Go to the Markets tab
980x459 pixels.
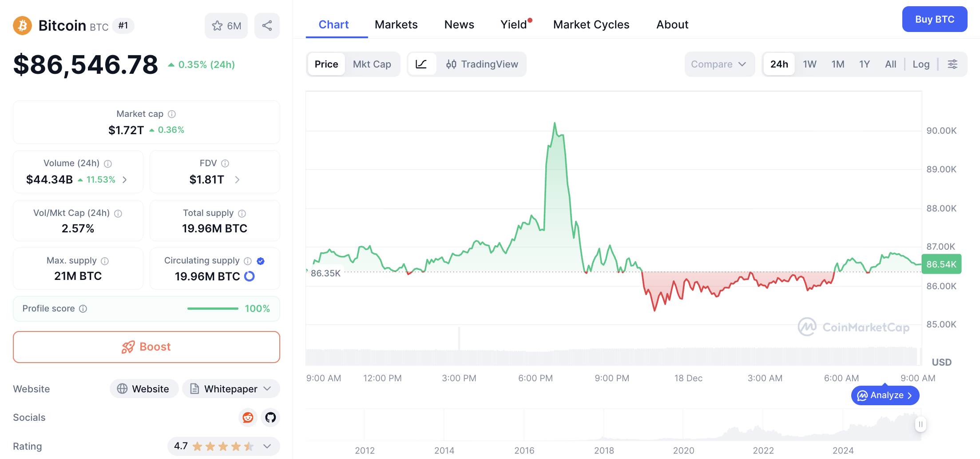[x=396, y=24]
